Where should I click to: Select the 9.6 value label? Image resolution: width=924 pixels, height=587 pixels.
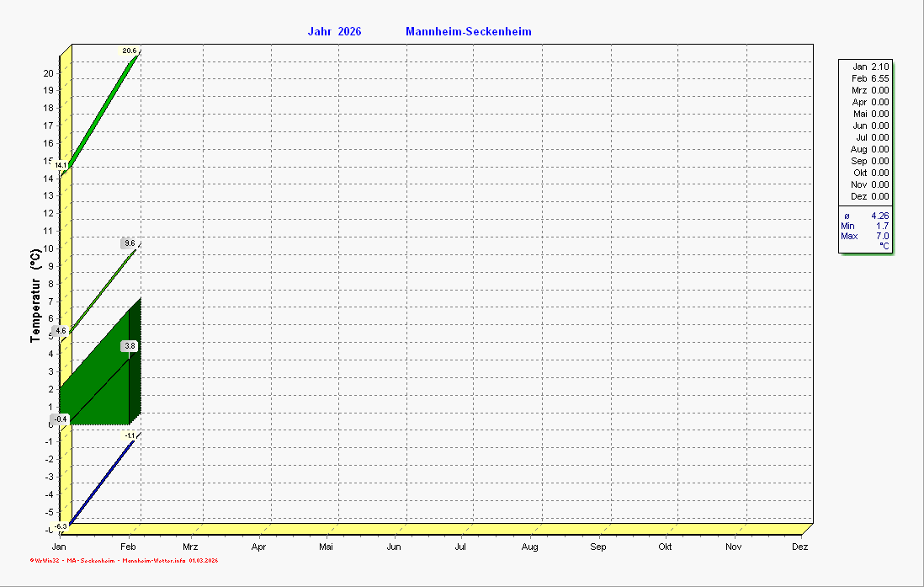[x=129, y=243]
